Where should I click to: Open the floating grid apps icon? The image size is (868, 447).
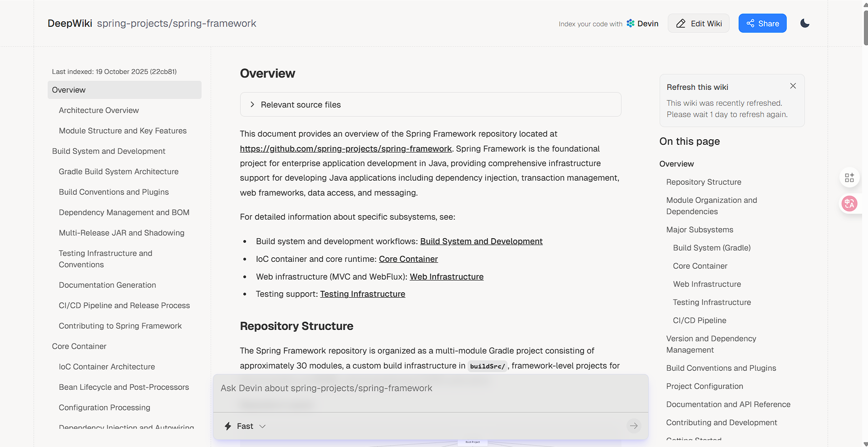click(849, 177)
